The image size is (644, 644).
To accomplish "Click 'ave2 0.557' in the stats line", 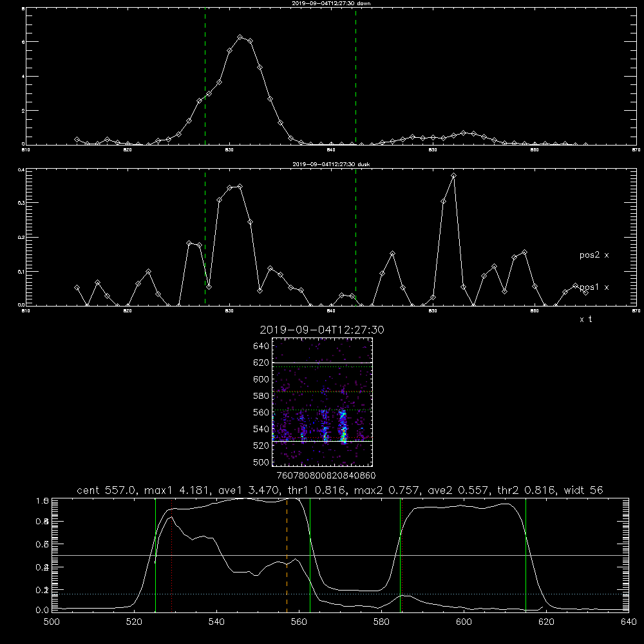I will point(459,490).
